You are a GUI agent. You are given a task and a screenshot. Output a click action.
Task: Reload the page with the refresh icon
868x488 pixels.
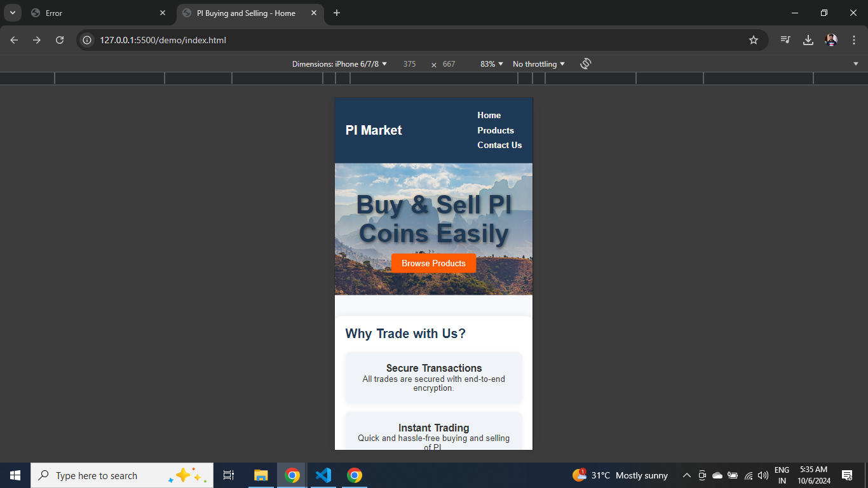pyautogui.click(x=60, y=40)
